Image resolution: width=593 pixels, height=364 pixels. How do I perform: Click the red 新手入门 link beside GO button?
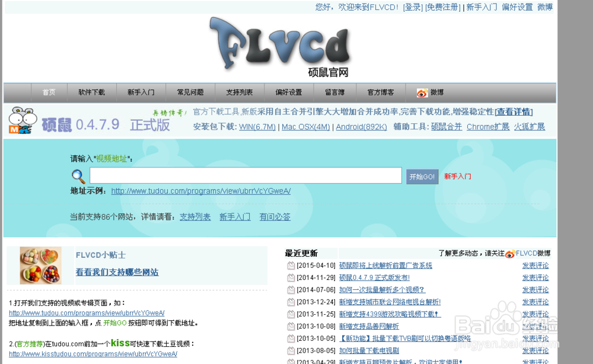coord(458,176)
